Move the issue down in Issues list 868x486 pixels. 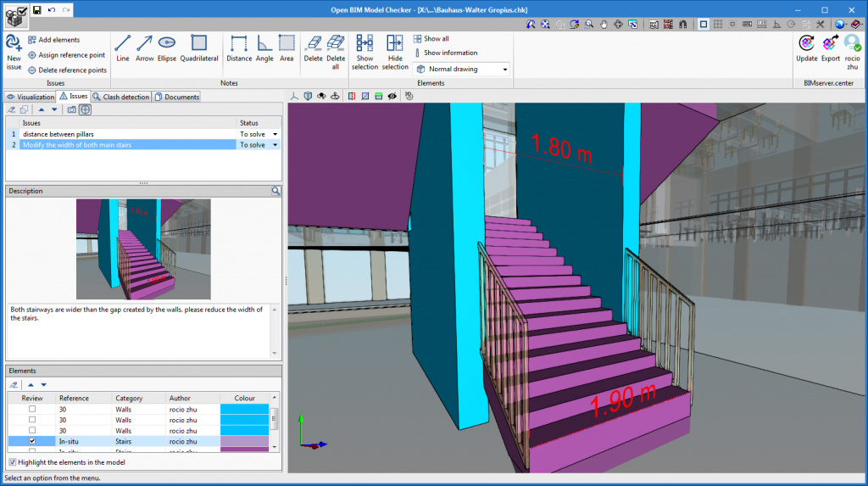tap(54, 109)
